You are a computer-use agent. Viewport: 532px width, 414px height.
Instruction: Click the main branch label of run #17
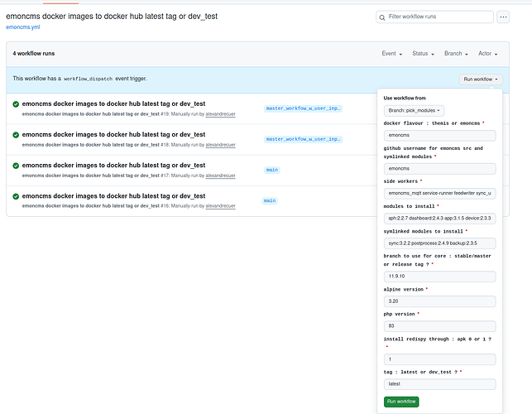pos(271,170)
